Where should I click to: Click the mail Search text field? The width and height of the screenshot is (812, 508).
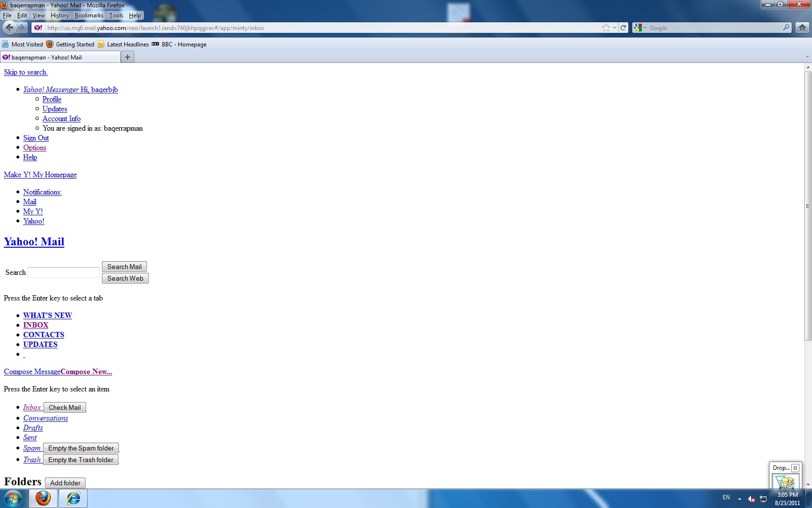click(63, 272)
